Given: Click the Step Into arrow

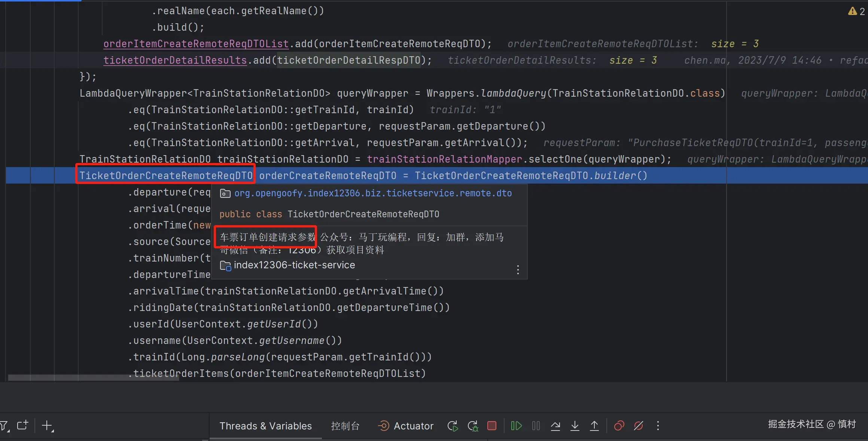Looking at the screenshot, I should pyautogui.click(x=575, y=426).
